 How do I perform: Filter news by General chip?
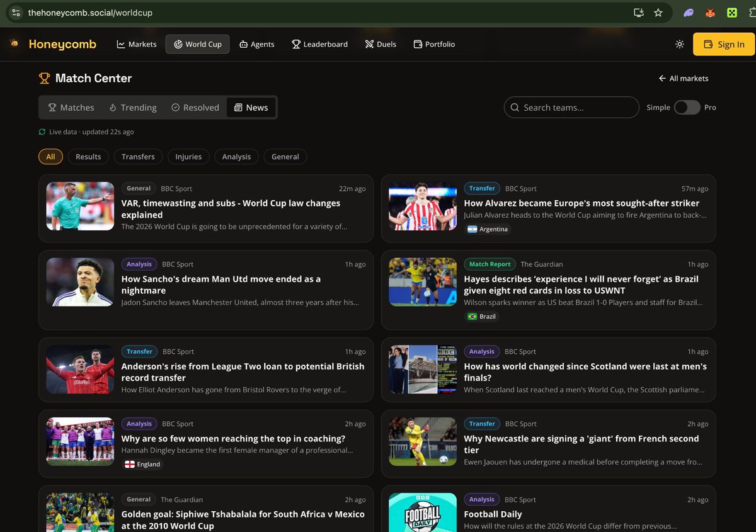point(285,157)
